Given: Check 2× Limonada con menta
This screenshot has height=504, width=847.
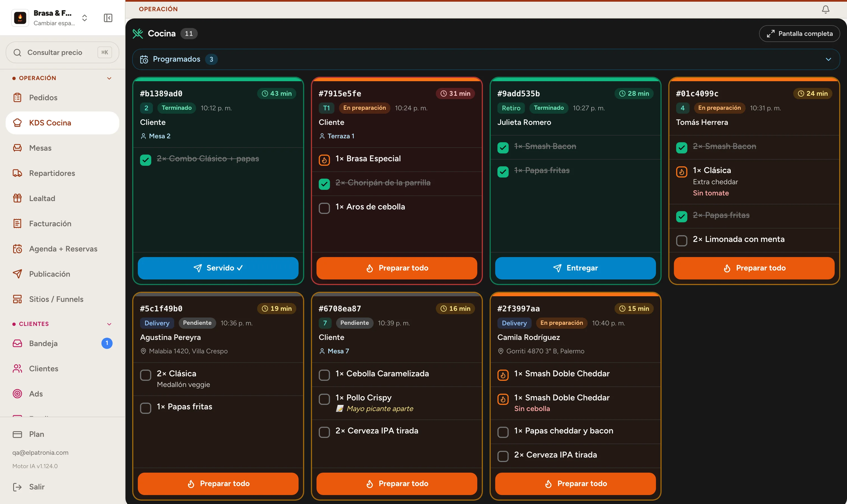Looking at the screenshot, I should pyautogui.click(x=681, y=241).
